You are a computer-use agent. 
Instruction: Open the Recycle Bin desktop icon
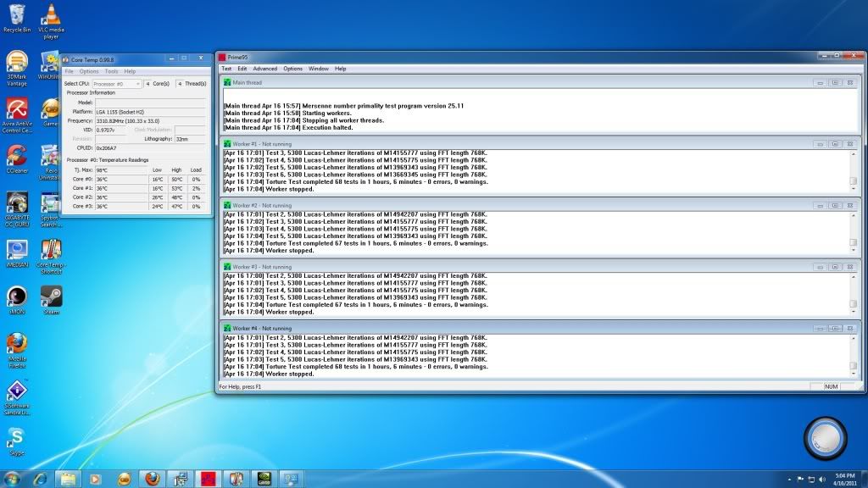click(17, 19)
